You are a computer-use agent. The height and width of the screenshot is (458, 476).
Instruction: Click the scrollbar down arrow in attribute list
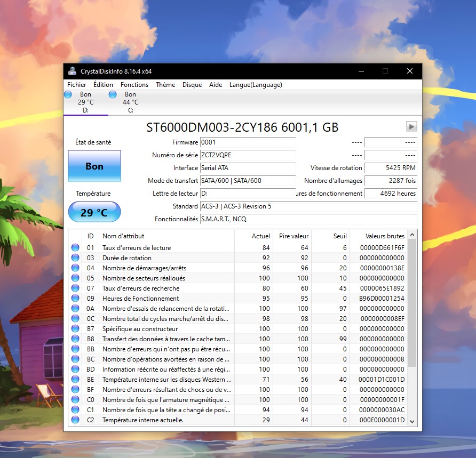(x=412, y=421)
